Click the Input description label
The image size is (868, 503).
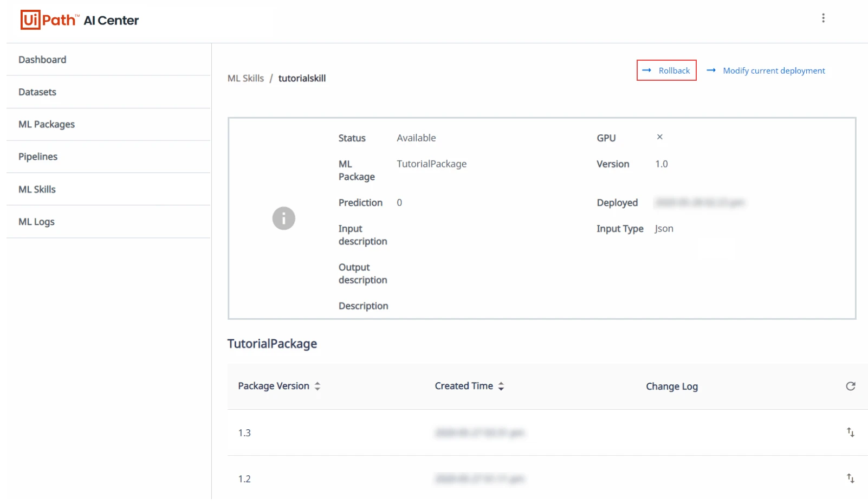point(362,235)
